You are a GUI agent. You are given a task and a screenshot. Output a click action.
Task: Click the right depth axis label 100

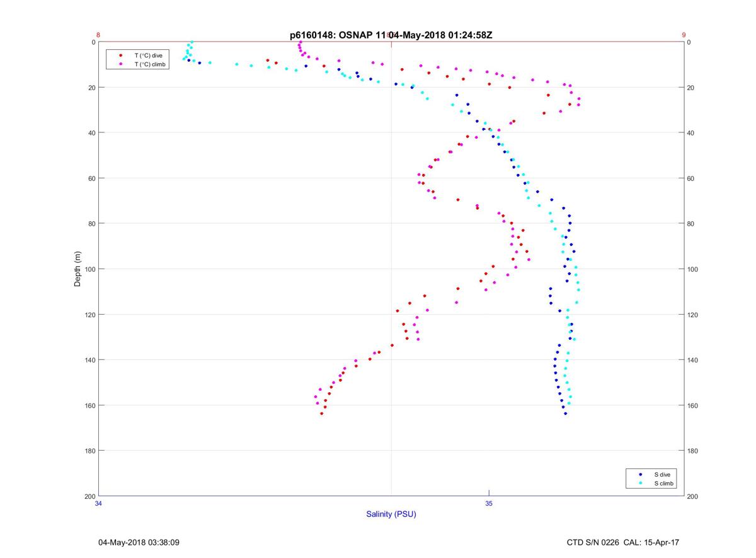point(693,269)
